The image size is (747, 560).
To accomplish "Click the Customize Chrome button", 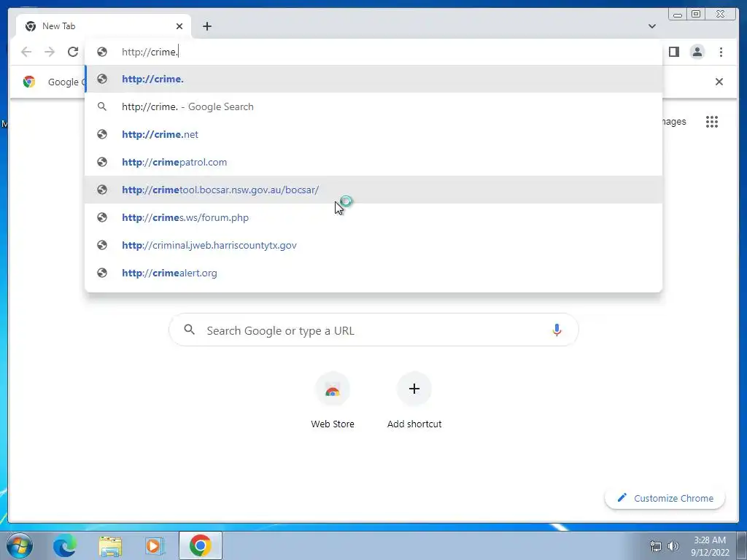I will [x=665, y=498].
